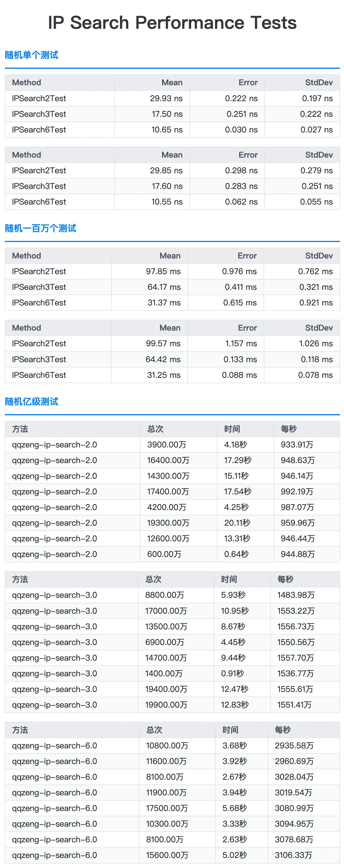
Task: Click the 每秒 header in the 3.0 table
Action: coord(305,579)
